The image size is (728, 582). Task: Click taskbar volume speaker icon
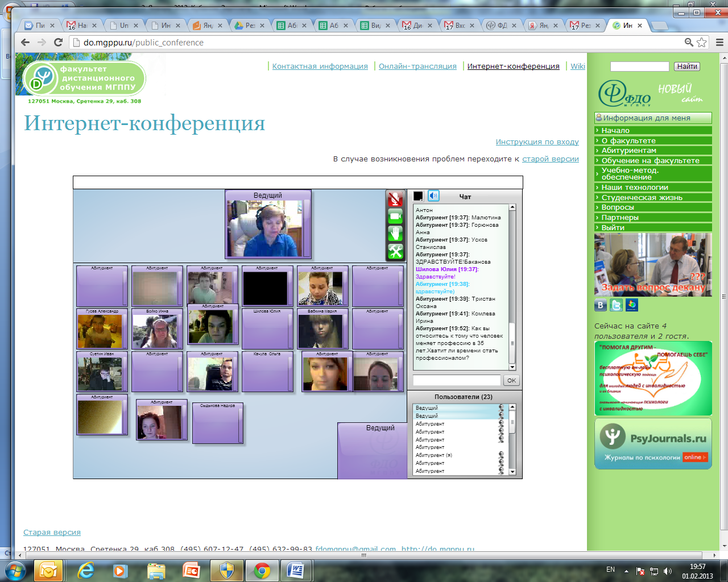click(668, 571)
